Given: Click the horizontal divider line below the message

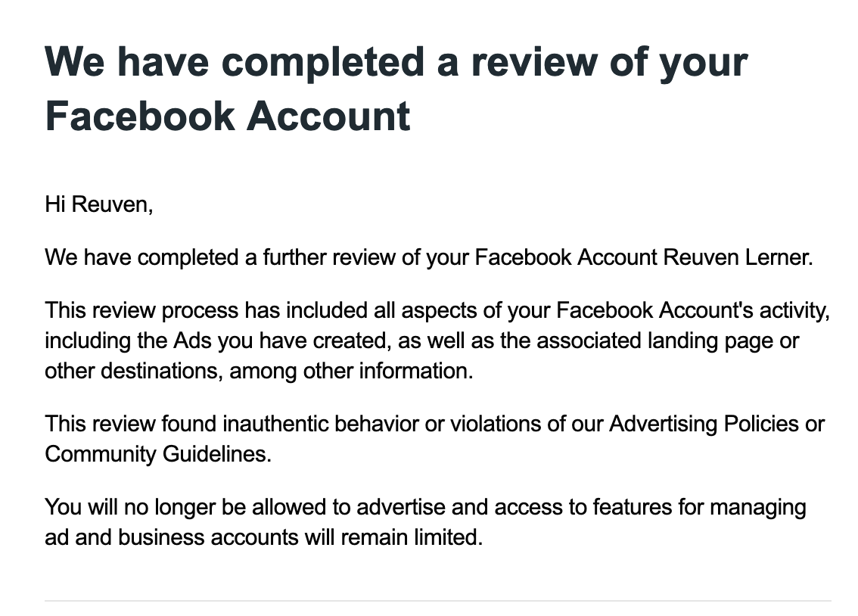Looking at the screenshot, I should coord(437,601).
